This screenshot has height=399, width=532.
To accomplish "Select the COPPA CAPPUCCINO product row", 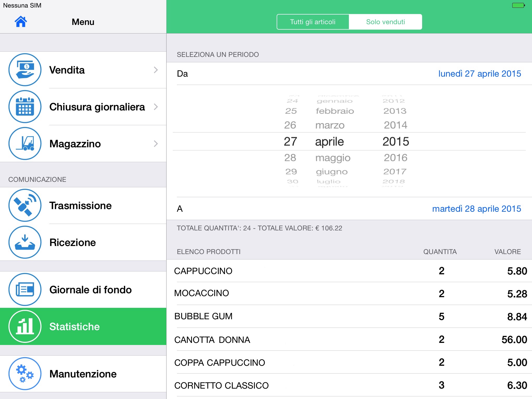I will point(349,362).
